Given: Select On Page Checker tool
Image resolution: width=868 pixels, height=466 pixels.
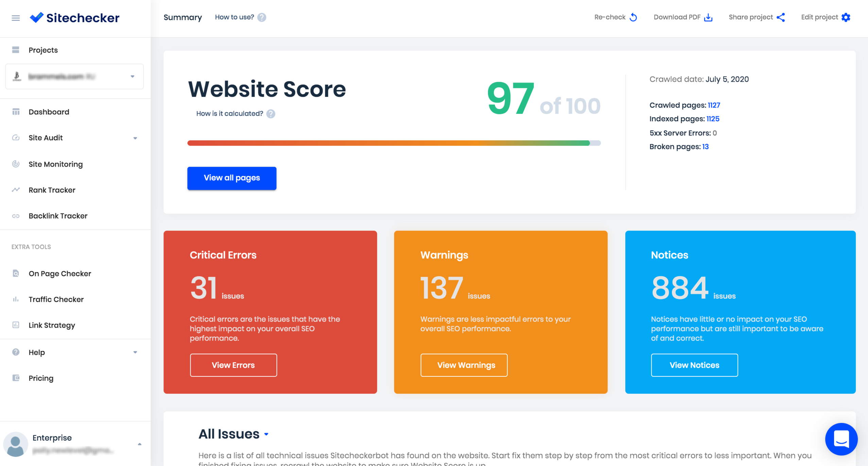Looking at the screenshot, I should tap(59, 274).
